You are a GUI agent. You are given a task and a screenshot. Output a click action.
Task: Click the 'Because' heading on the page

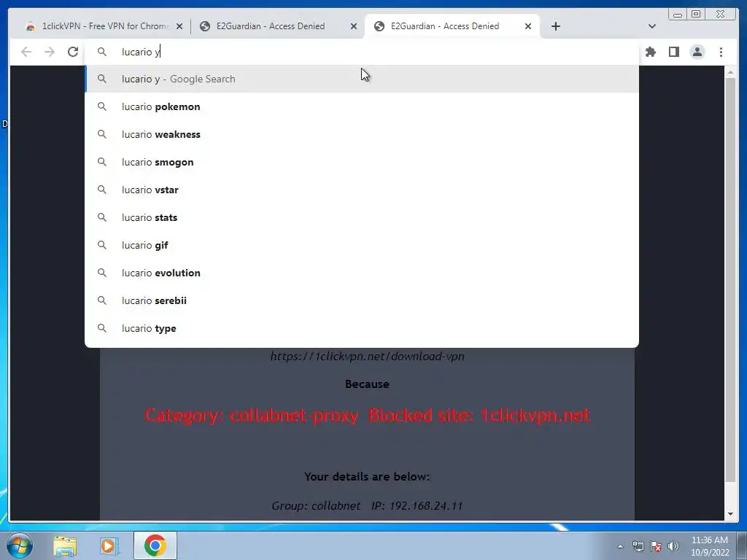click(367, 384)
